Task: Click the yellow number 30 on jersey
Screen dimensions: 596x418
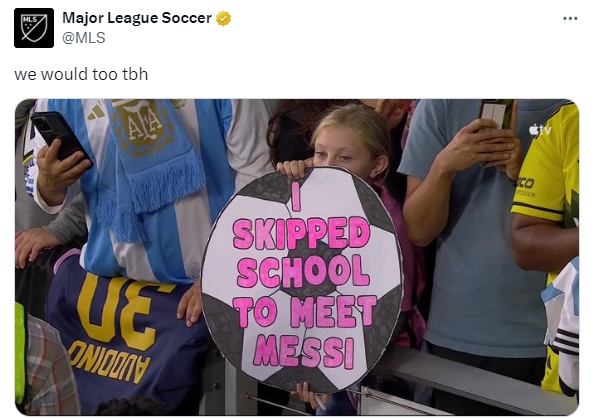Action: click(119, 310)
